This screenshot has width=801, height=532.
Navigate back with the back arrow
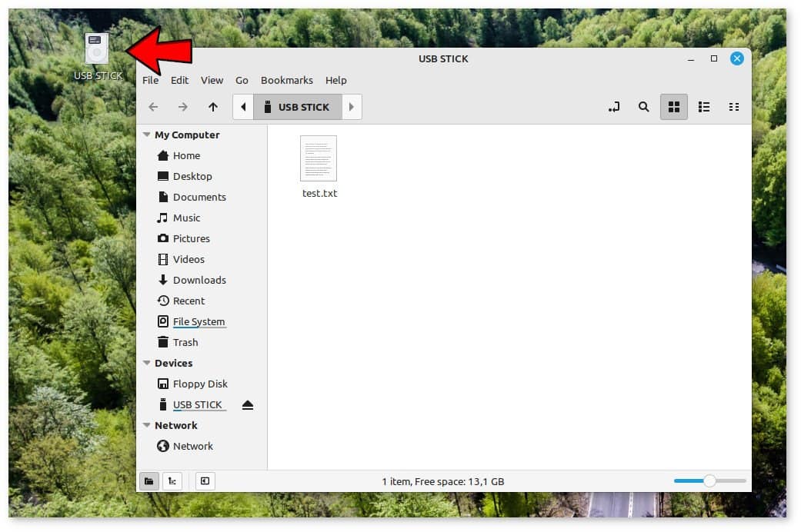(153, 107)
